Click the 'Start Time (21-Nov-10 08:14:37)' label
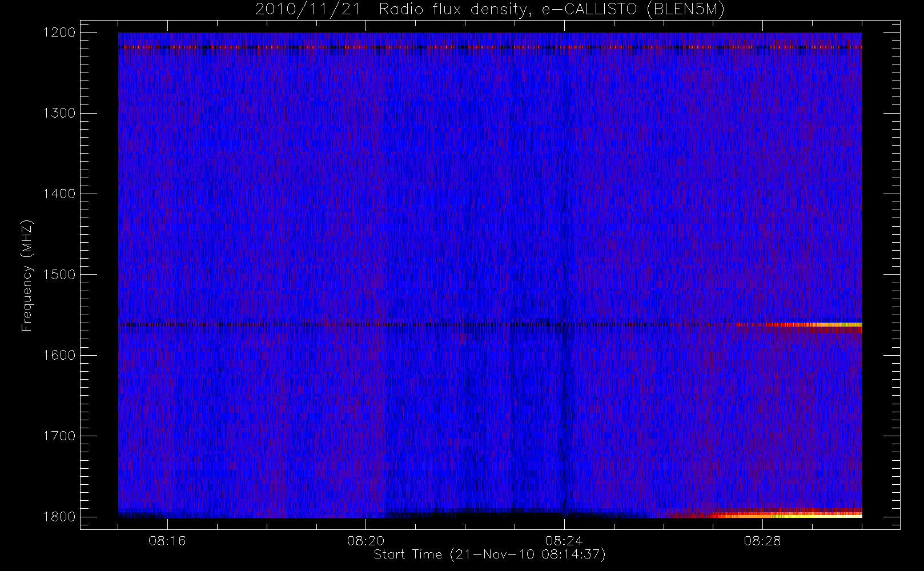 [489, 554]
